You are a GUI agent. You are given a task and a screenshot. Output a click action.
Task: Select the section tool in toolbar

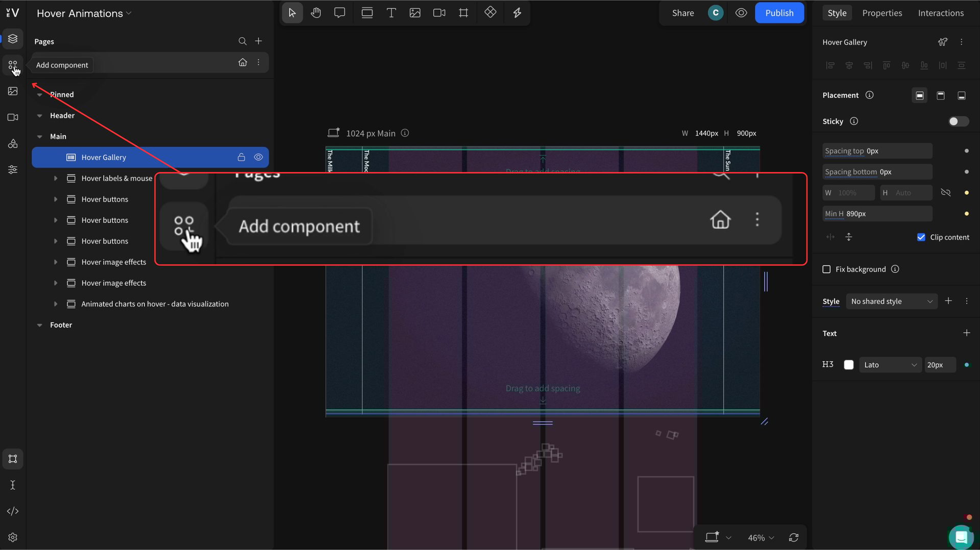pos(367,13)
